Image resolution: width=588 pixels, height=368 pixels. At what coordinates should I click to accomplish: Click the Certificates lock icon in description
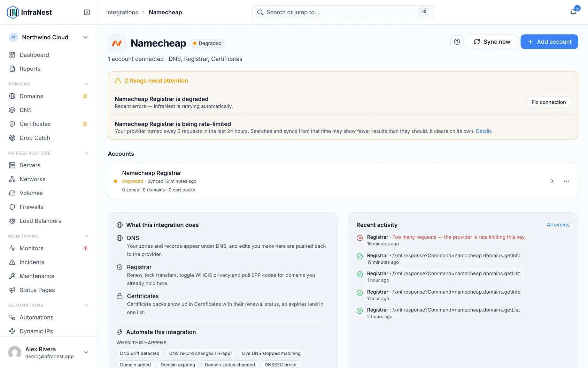pyautogui.click(x=119, y=296)
